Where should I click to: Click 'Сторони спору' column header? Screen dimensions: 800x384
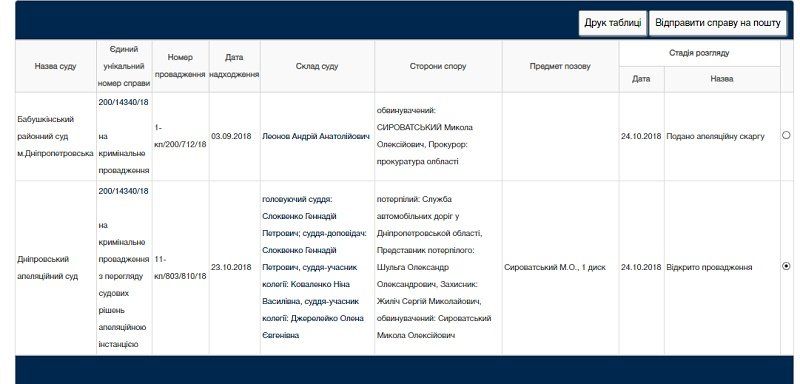[438, 66]
